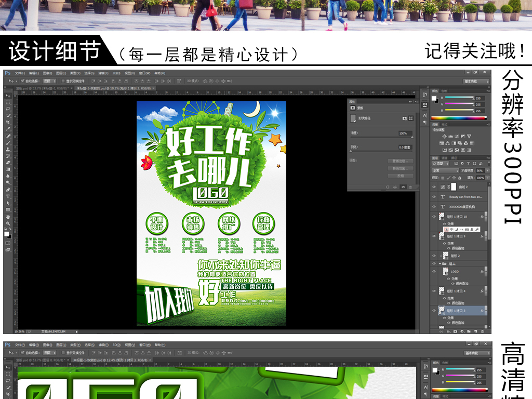The width and height of the screenshot is (532, 399).
Task: Select Crop tool in upper toolbox
Action: pyautogui.click(x=8, y=123)
